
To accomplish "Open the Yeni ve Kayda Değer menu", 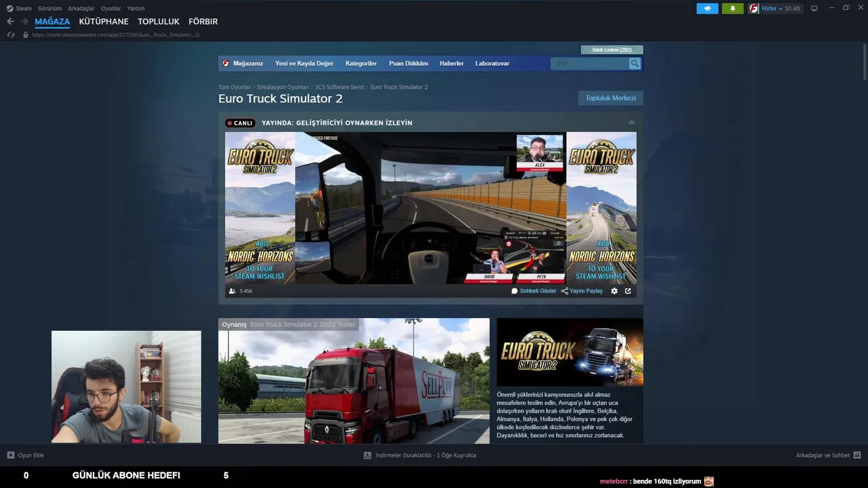I will pyautogui.click(x=304, y=63).
